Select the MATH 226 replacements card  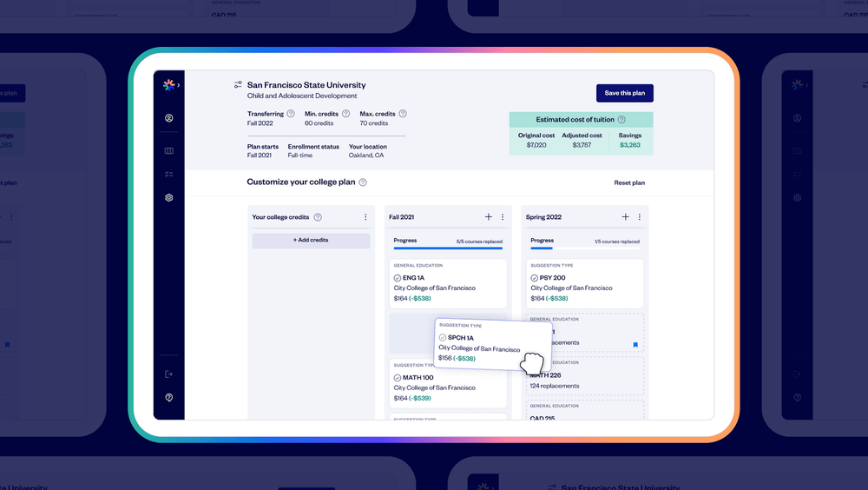[584, 376]
